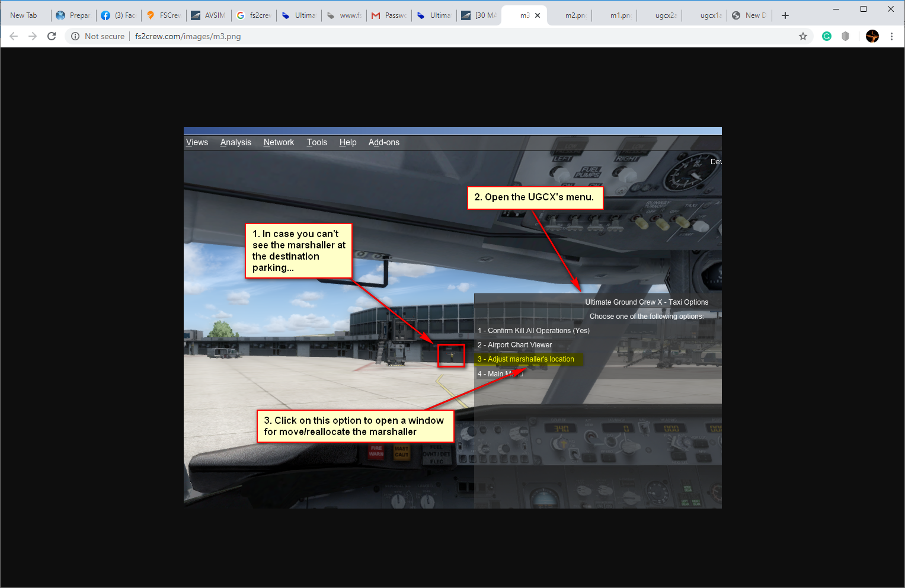Close the m3 tab with its X
Viewport: 905px width, 588px height.
(x=538, y=15)
